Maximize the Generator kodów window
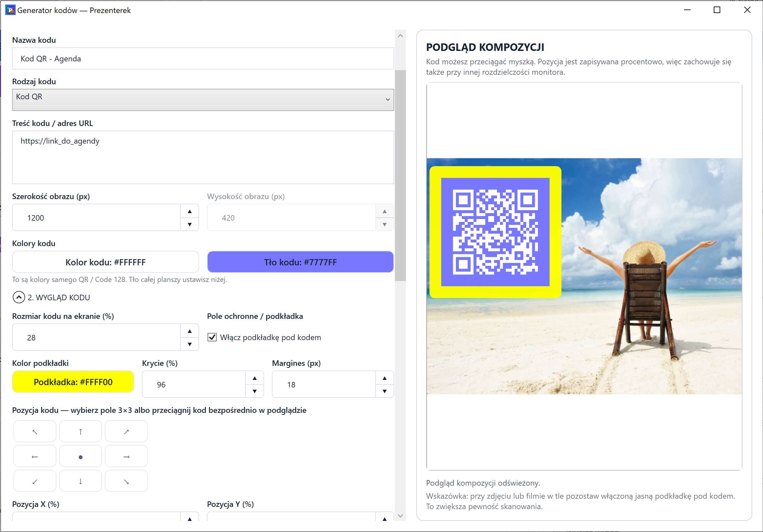Screen dimensions: 763x532 717,10
